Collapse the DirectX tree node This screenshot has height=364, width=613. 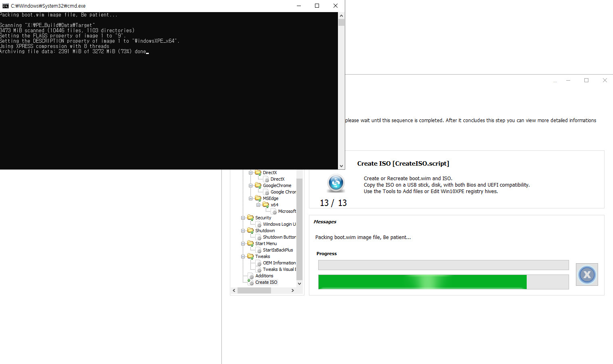(x=250, y=173)
